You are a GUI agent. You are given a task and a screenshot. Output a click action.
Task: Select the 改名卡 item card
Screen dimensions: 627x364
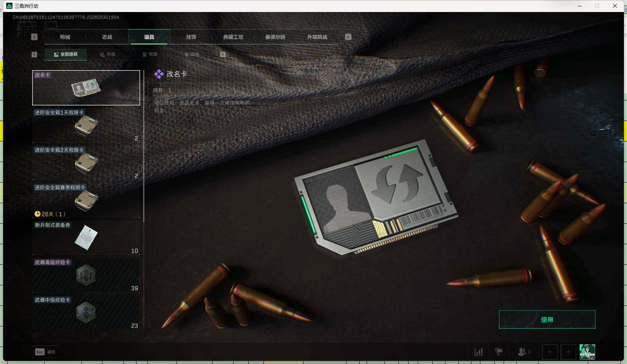tap(86, 88)
